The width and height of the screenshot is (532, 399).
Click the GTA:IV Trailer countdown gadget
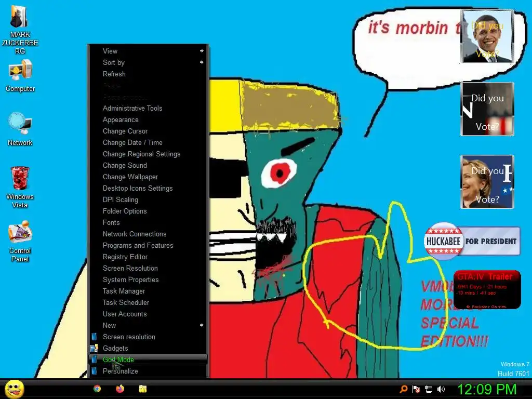(487, 290)
